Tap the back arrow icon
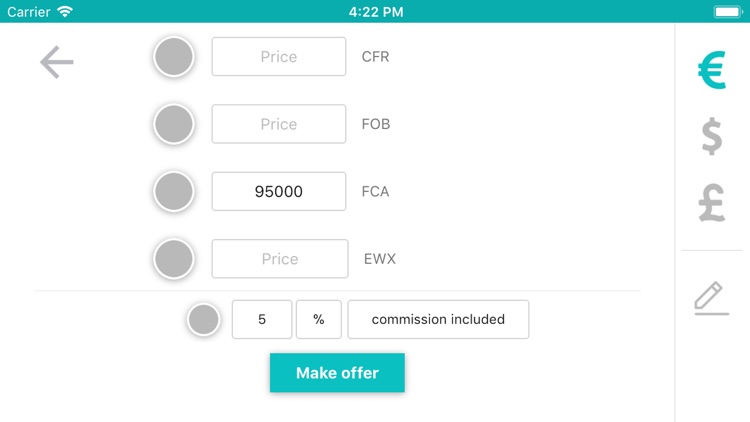Image resolution: width=750 pixels, height=422 pixels. pos(57,63)
